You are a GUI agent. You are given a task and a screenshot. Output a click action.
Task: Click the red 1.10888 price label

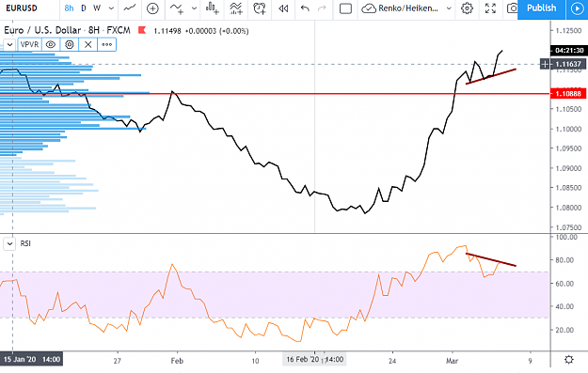(567, 94)
